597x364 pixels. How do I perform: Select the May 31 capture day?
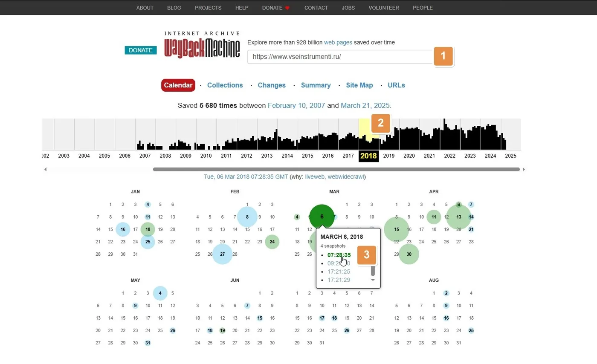click(148, 343)
